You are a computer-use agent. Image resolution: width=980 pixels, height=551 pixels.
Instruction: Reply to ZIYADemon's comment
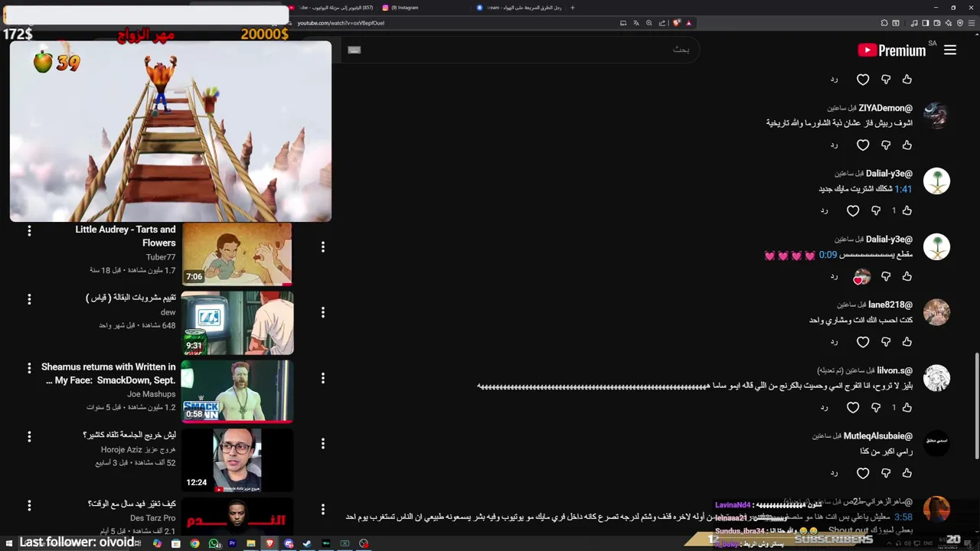click(834, 145)
